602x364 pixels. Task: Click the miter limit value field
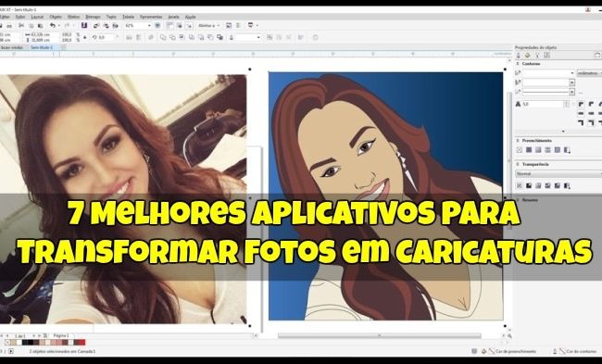(x=544, y=104)
